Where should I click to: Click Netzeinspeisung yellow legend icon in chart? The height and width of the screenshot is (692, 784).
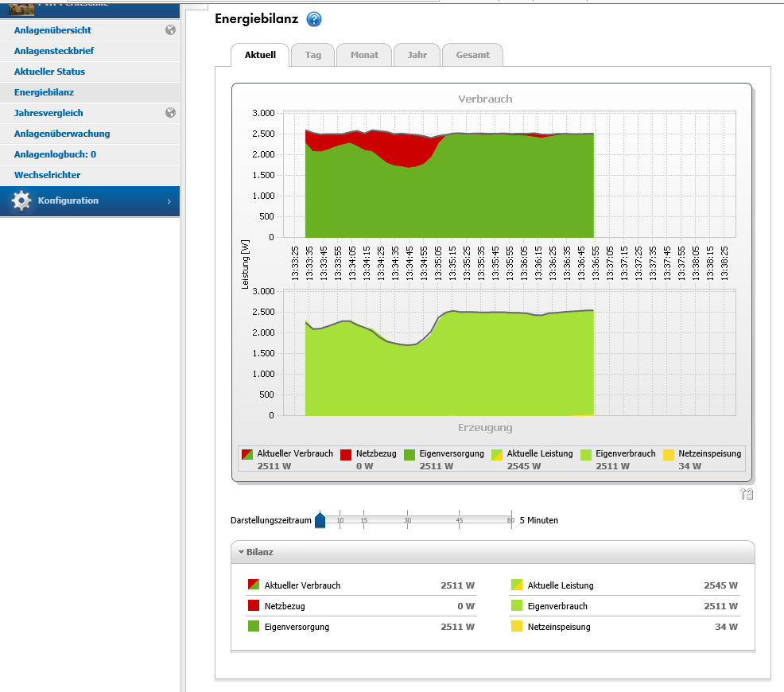(669, 454)
